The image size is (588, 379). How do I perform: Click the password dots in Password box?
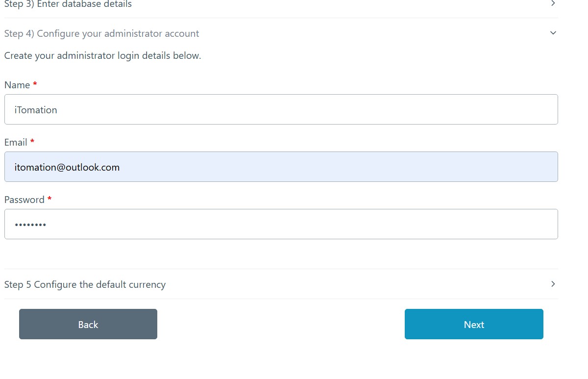point(30,225)
